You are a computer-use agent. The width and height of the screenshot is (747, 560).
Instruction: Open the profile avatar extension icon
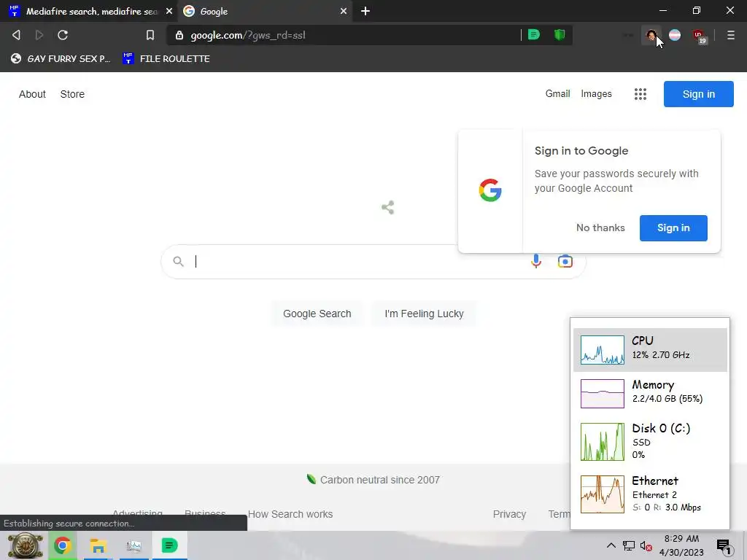pyautogui.click(x=651, y=35)
